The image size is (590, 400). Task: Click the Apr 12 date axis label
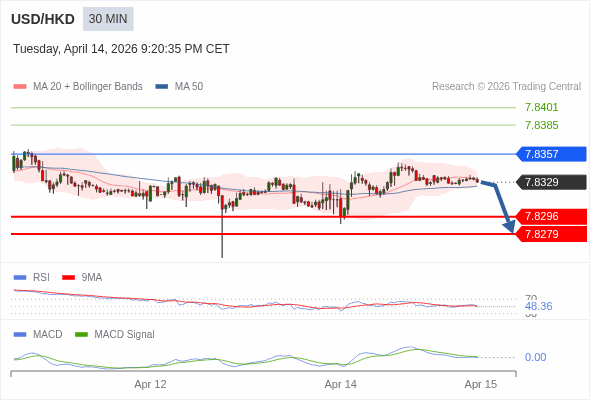[151, 384]
